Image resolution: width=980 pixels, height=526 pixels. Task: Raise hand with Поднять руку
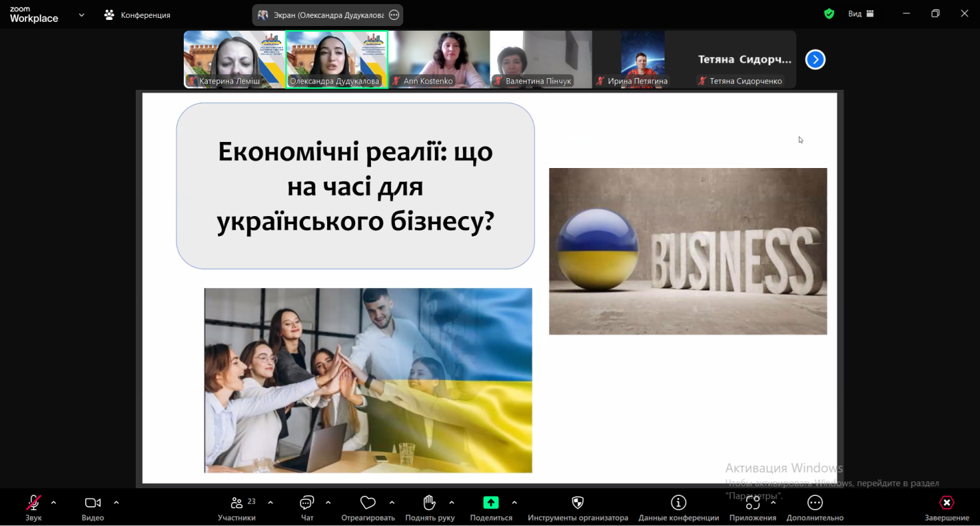(x=429, y=503)
